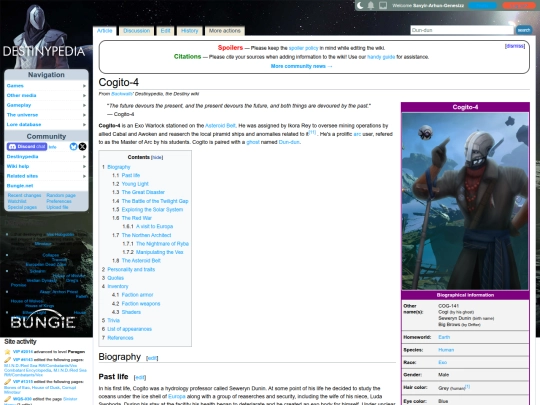This screenshot has height=405, width=540.
Task: Expand the Other media navigation menu
Action: coord(46,95)
